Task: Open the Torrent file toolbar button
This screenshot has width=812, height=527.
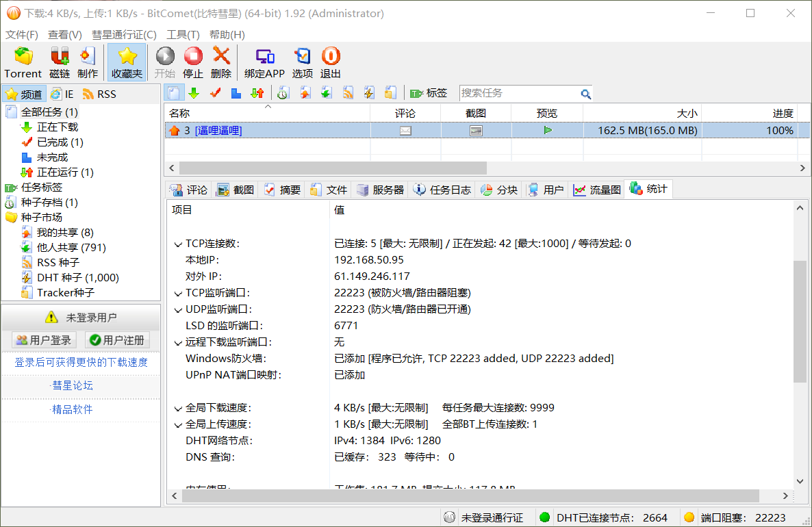Action: pyautogui.click(x=23, y=63)
